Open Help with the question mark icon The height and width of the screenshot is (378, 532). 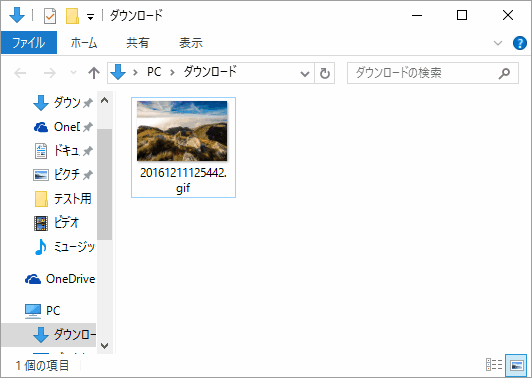pyautogui.click(x=519, y=43)
